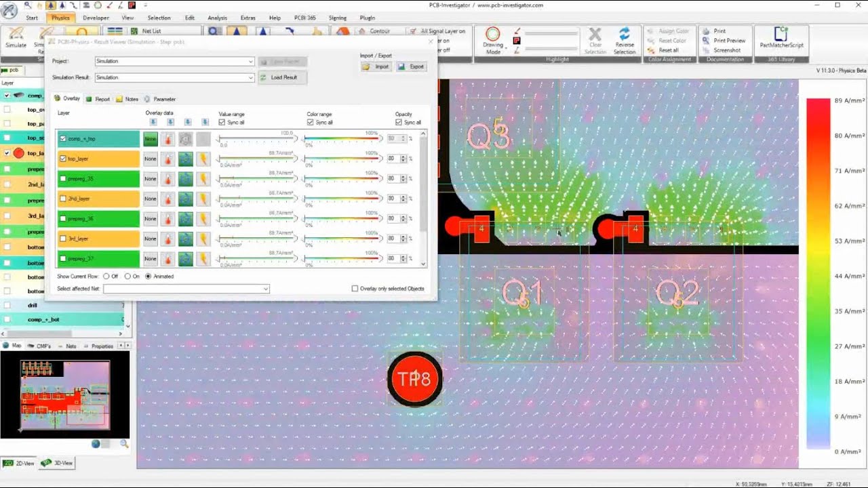Check the prepreg_35 layer checkbox
The image size is (868, 488).
coord(63,179)
